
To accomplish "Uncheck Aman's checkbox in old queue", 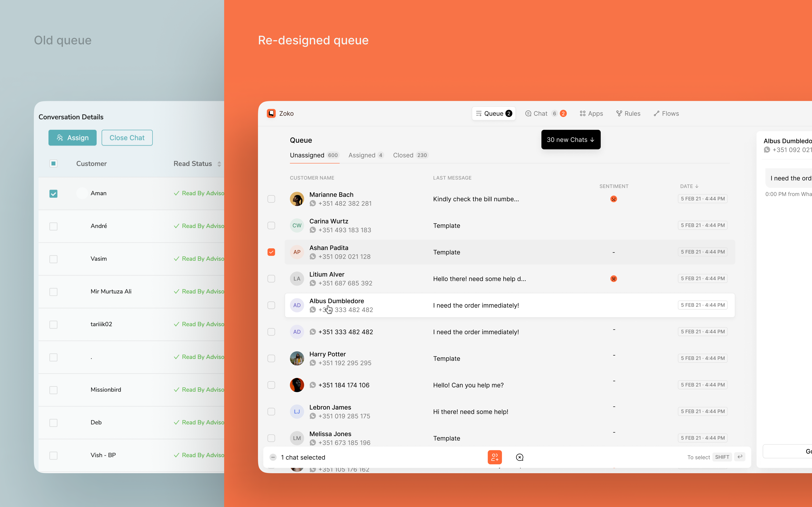I will (53, 194).
